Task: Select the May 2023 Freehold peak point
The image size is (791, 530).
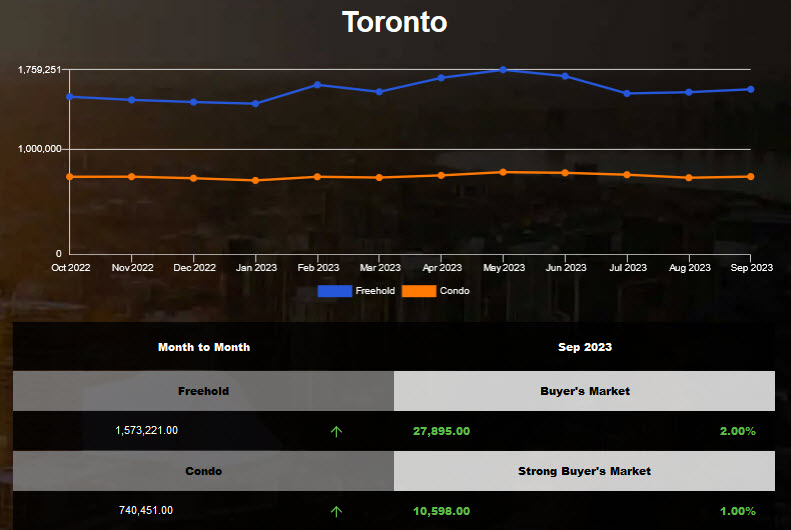Action: [x=504, y=70]
